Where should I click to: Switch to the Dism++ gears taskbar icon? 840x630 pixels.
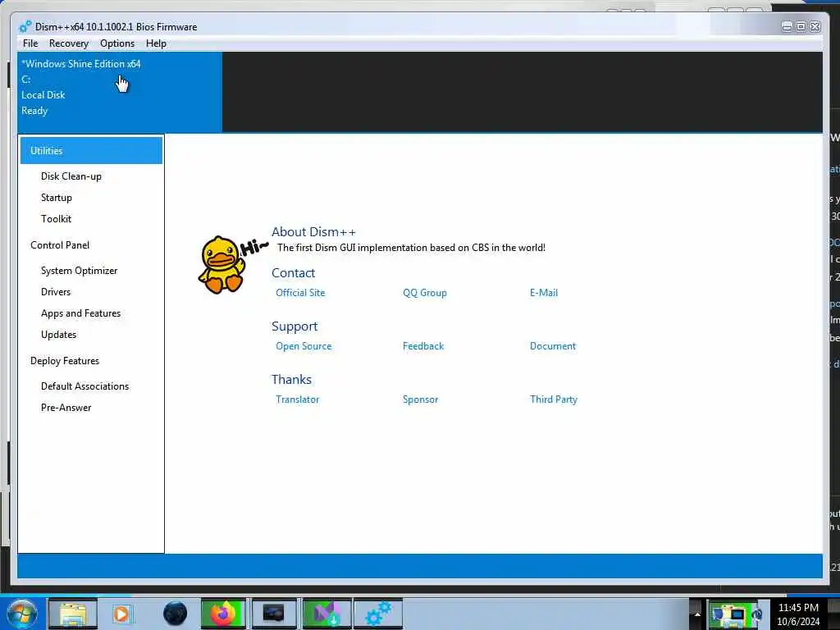(377, 614)
